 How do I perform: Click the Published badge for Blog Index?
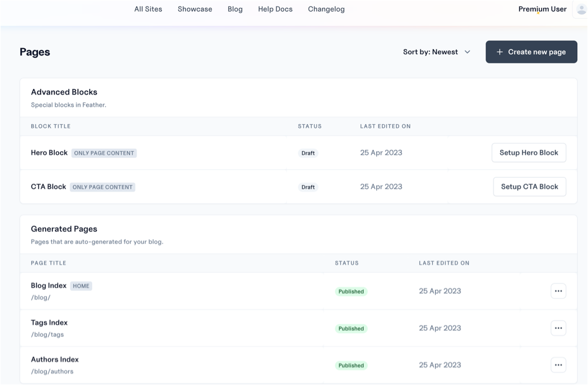tap(351, 292)
